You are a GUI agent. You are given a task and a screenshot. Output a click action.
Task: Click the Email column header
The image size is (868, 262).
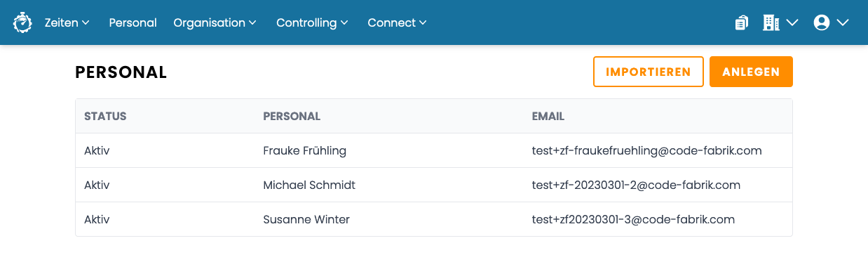click(x=548, y=117)
